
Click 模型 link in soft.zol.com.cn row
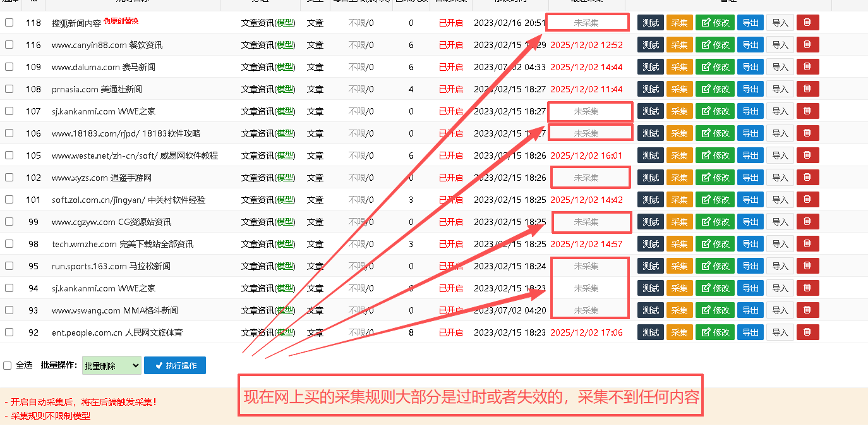[x=285, y=200]
